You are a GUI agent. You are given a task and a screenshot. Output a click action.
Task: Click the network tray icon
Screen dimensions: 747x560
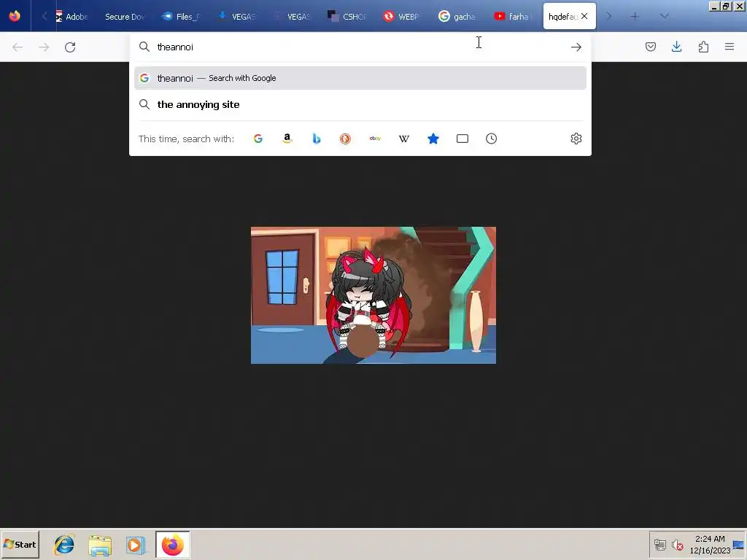click(659, 544)
